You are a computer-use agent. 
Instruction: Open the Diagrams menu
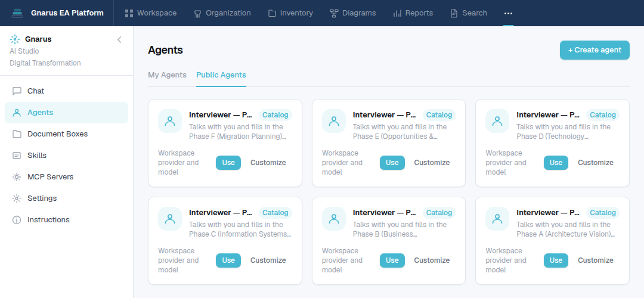353,13
